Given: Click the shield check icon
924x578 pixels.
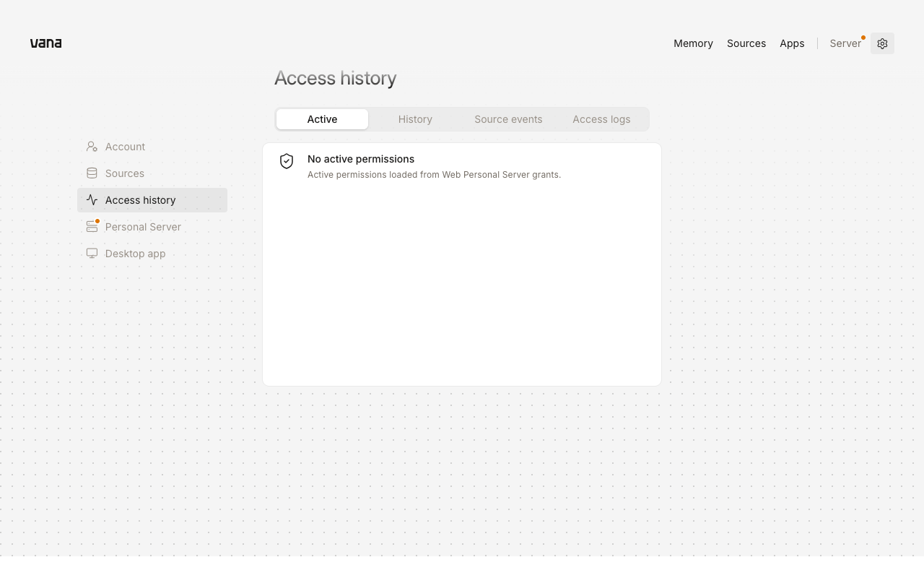Looking at the screenshot, I should coord(287,161).
